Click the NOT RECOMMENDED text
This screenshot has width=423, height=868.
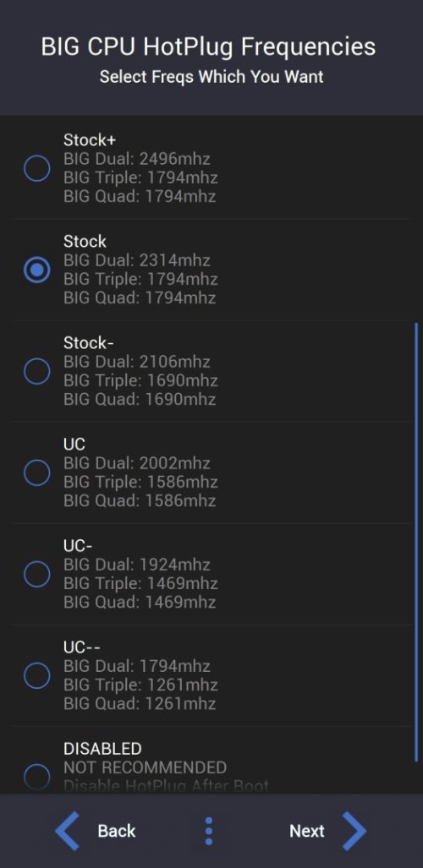[x=146, y=767]
